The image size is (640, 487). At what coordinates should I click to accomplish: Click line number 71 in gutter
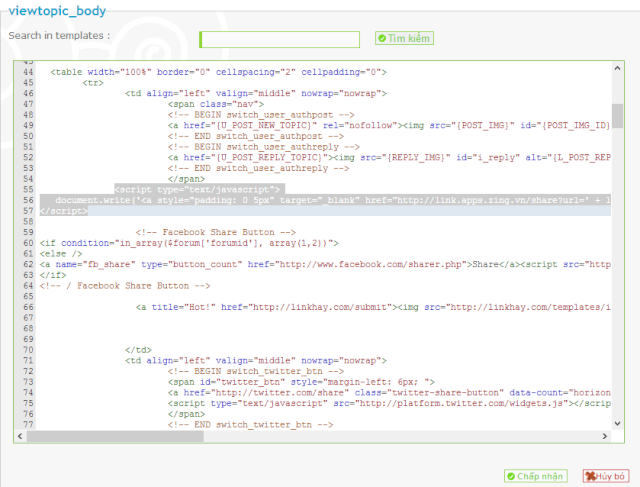[x=28, y=360]
